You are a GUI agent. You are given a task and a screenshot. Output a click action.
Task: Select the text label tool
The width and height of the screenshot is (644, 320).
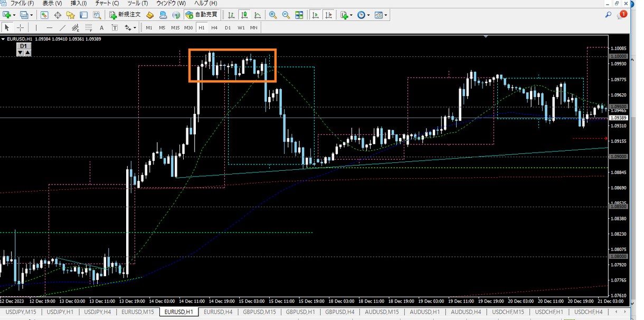tap(113, 27)
